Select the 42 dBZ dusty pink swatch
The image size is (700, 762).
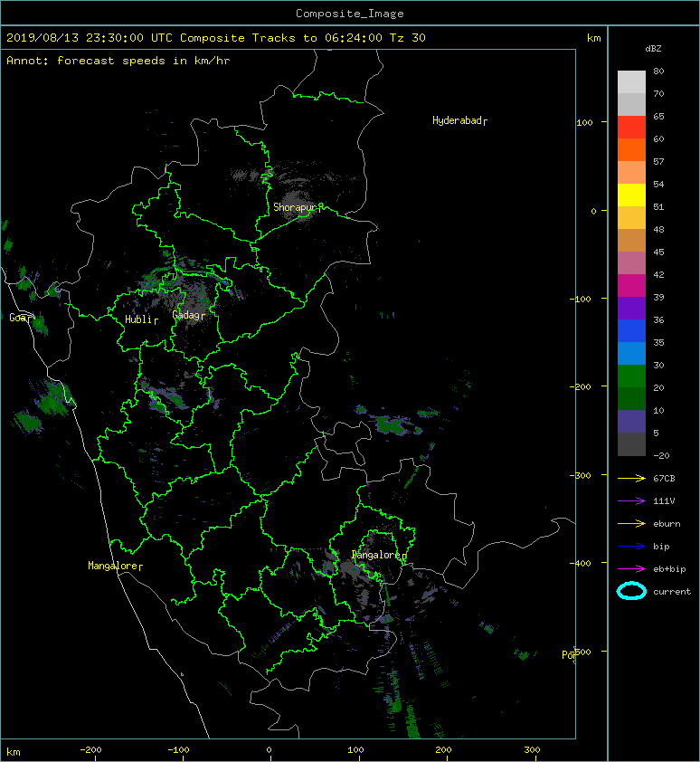coord(631,262)
